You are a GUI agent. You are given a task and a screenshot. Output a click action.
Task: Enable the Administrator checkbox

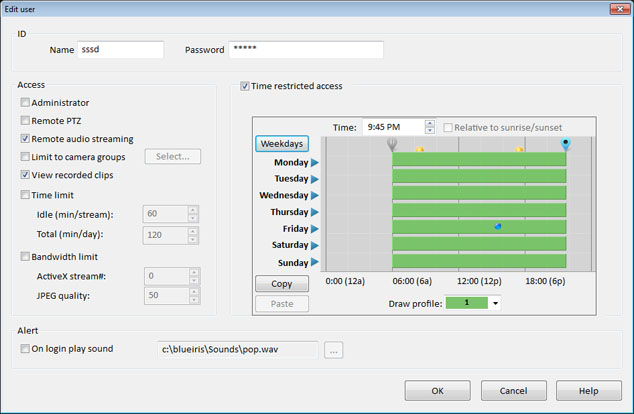[26, 103]
